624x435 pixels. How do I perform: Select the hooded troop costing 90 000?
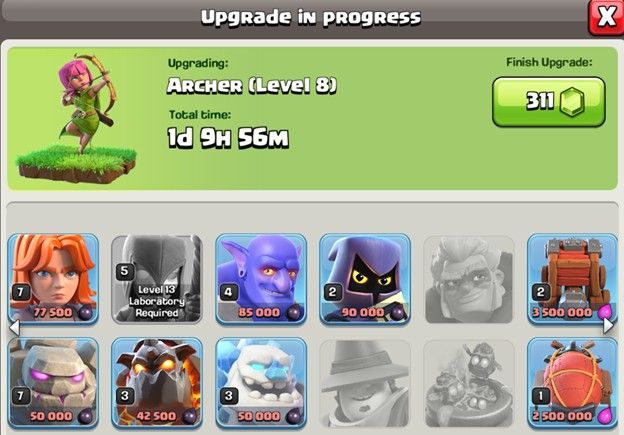pos(365,279)
